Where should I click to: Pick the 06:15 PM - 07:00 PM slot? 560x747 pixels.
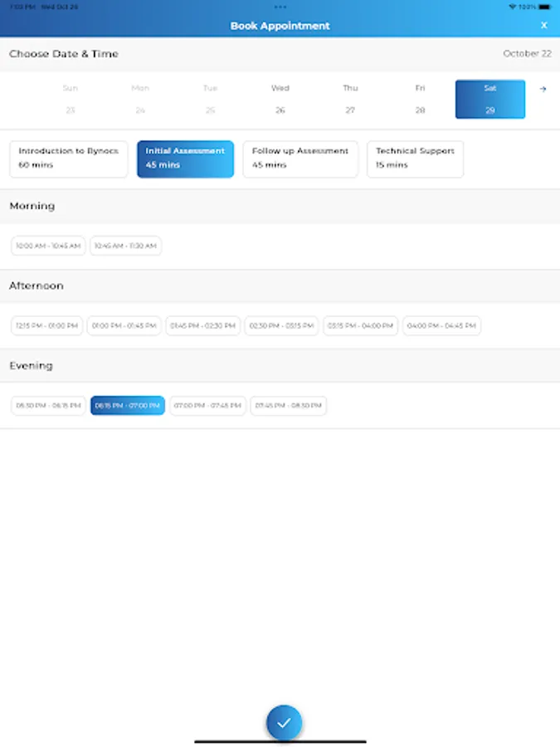tap(128, 406)
